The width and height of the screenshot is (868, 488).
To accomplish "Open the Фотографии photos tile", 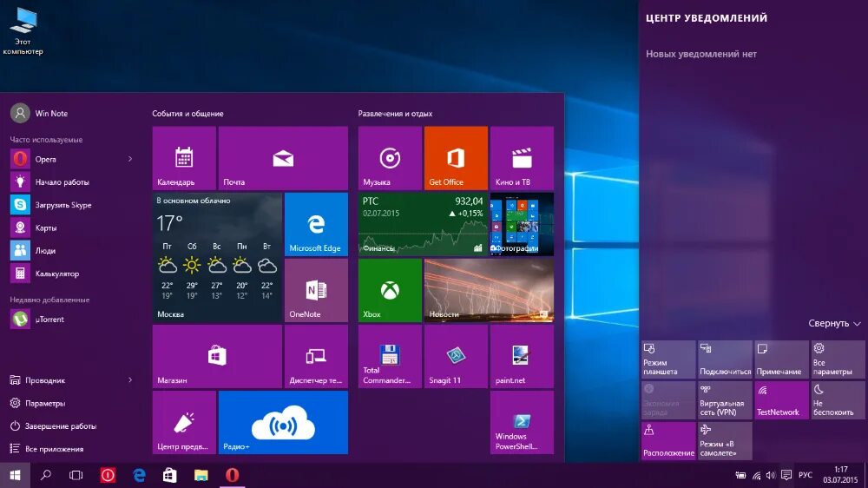I will pyautogui.click(x=522, y=224).
